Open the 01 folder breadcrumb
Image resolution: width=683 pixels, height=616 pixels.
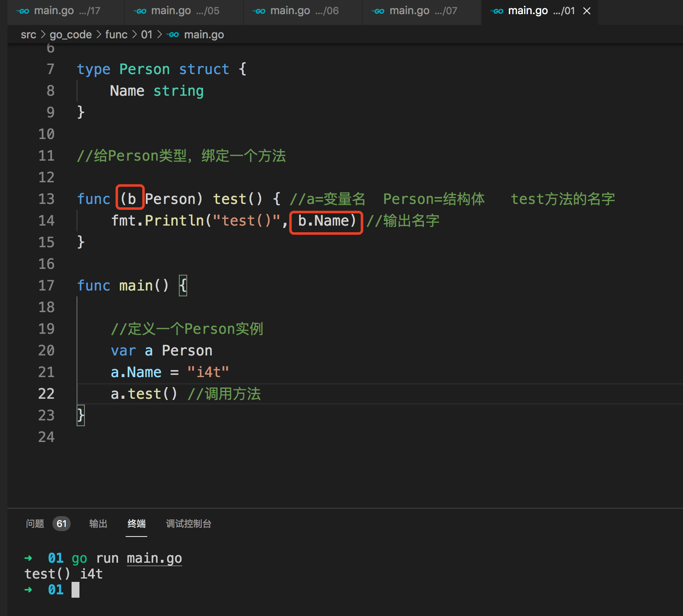pos(146,35)
